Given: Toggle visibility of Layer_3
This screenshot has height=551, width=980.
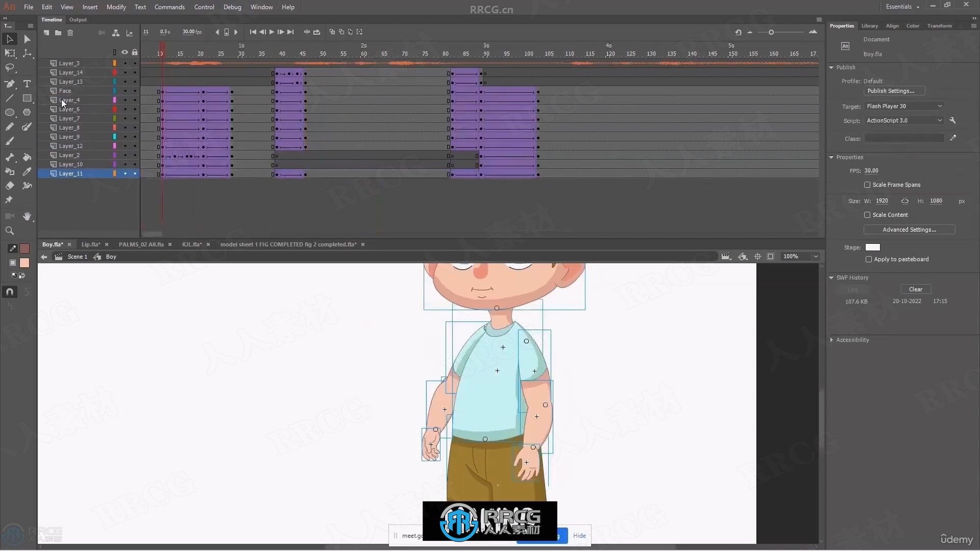Looking at the screenshot, I should click(x=125, y=63).
